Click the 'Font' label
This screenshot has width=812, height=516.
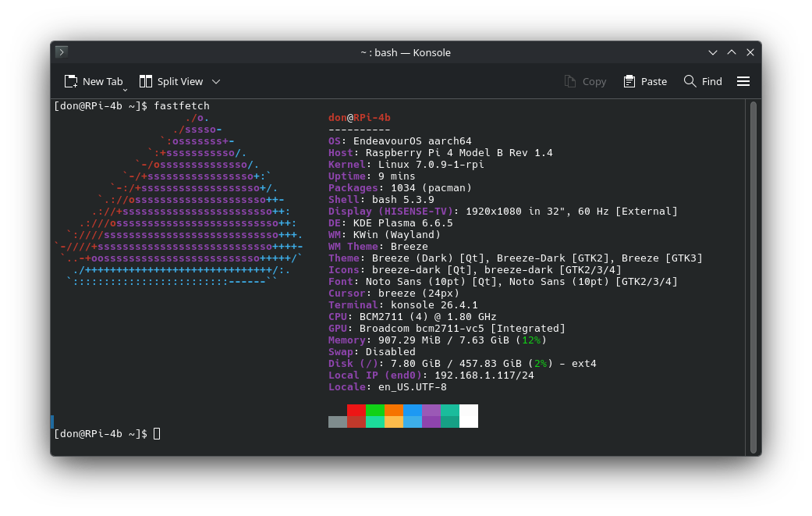341,281
